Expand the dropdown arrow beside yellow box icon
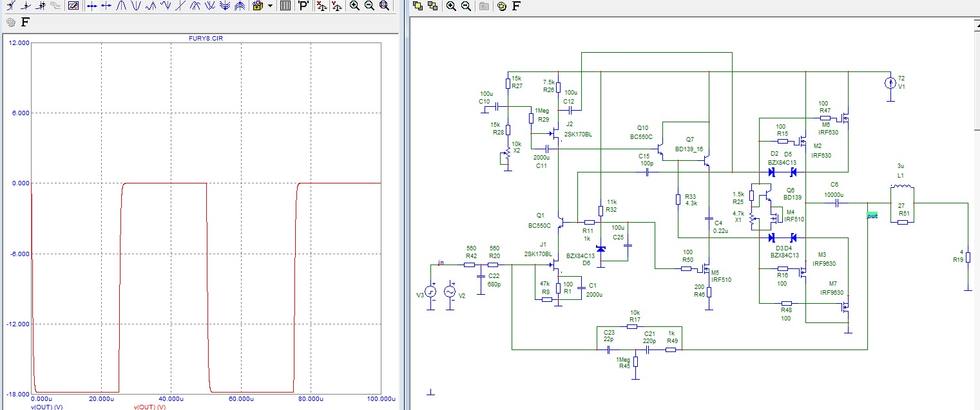 (270, 6)
